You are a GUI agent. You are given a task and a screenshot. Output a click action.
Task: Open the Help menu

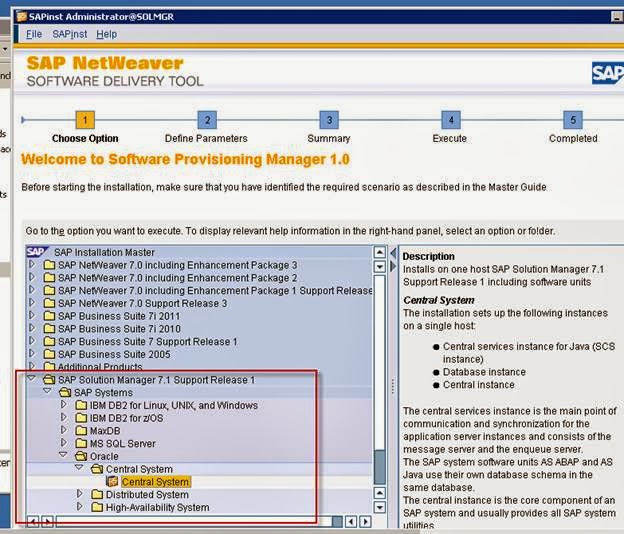pos(107,34)
